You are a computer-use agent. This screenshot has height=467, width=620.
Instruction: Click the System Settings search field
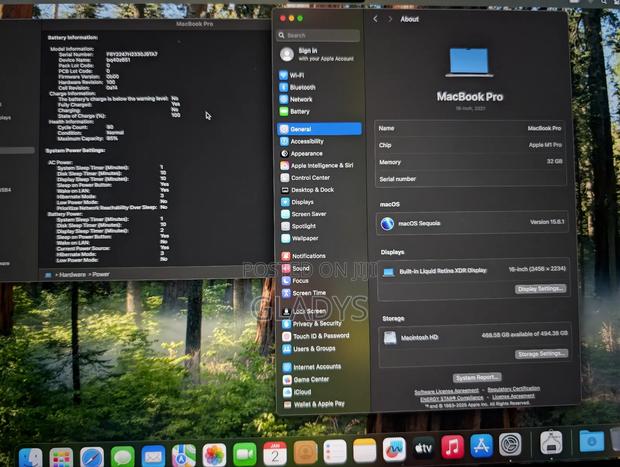click(318, 36)
